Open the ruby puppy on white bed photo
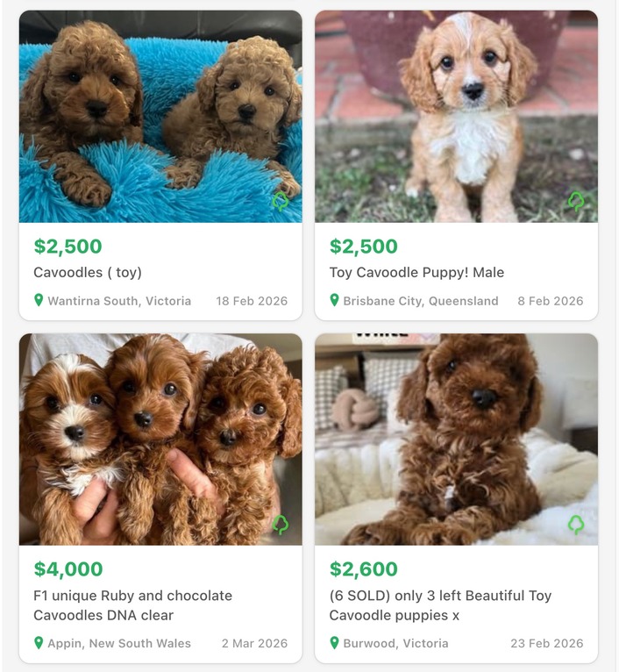 click(456, 439)
